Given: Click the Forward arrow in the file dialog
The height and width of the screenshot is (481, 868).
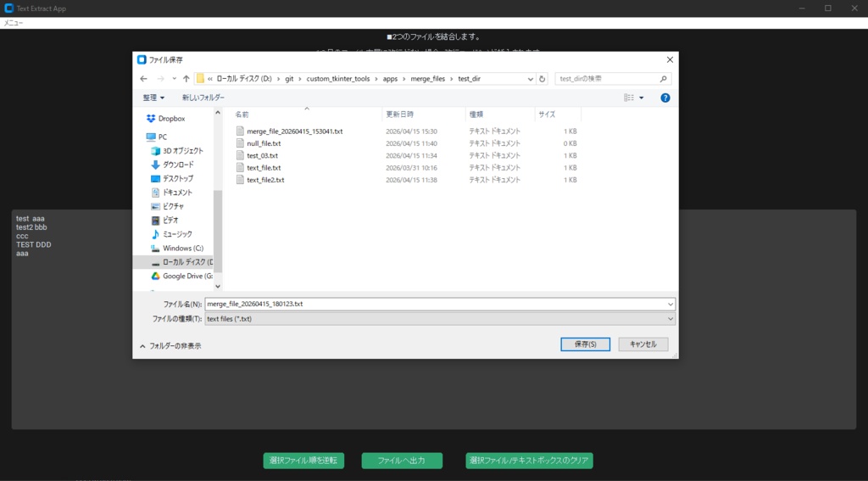Looking at the screenshot, I should (x=160, y=79).
